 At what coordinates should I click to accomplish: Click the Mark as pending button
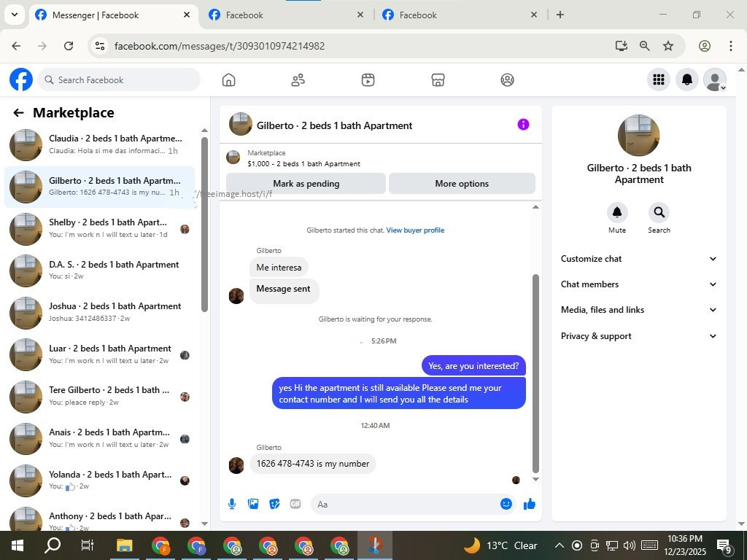tap(306, 183)
